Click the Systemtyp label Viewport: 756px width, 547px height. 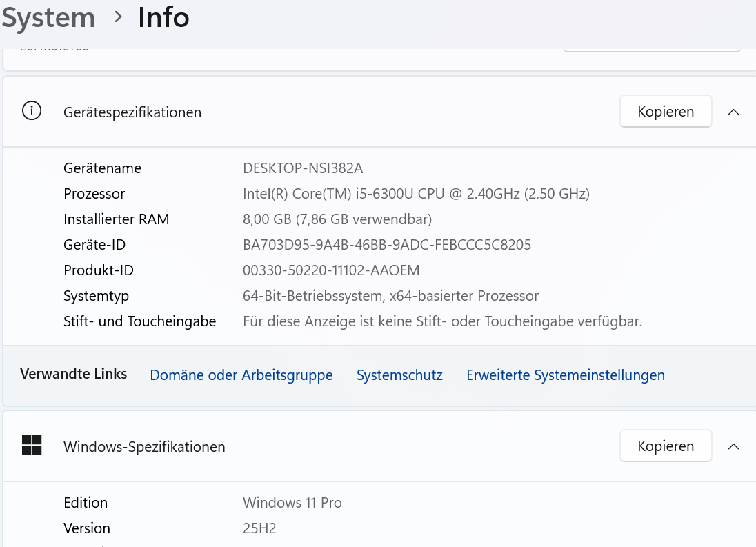pyautogui.click(x=96, y=296)
